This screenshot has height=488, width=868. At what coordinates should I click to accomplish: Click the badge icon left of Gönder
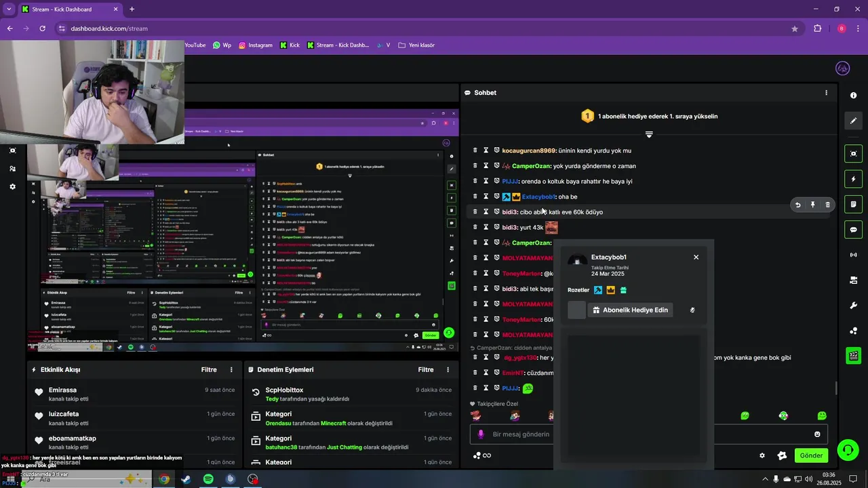(782, 455)
